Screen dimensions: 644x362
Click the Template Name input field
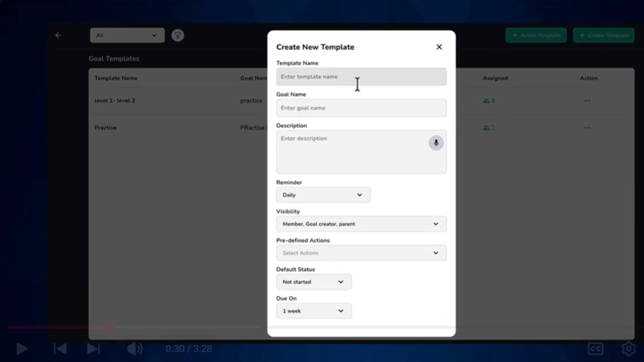coord(361,77)
